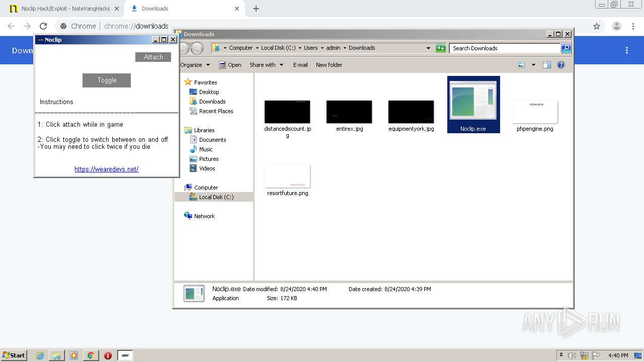Select equipmentyork.jpg file

tap(411, 116)
